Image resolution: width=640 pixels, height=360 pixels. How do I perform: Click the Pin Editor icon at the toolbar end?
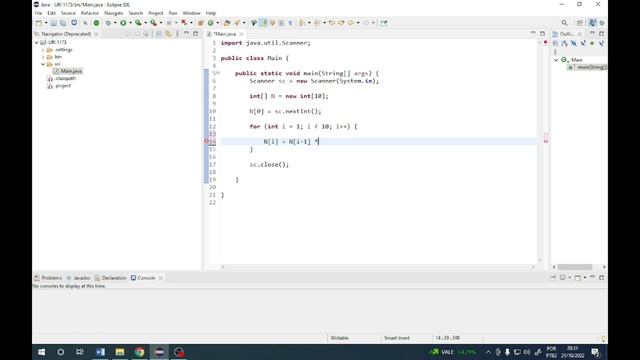tap(384, 23)
